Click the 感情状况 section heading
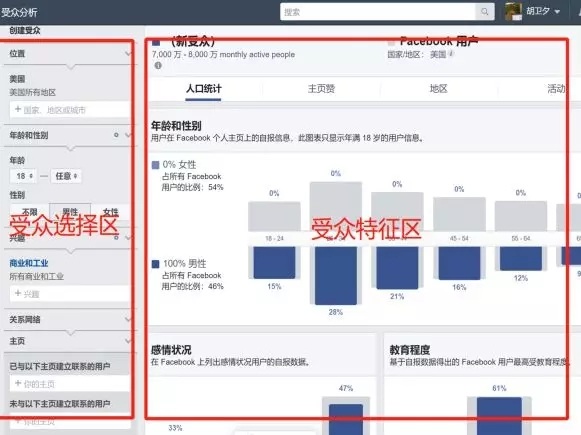 171,350
